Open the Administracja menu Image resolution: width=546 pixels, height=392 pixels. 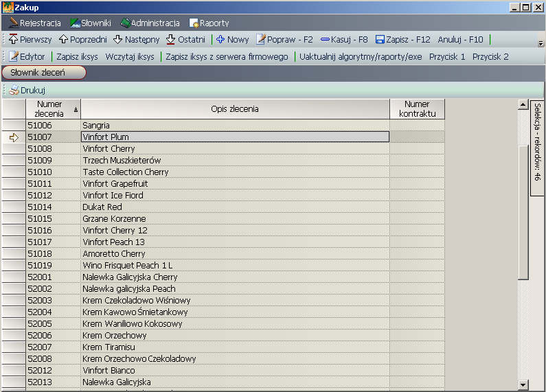click(x=150, y=23)
